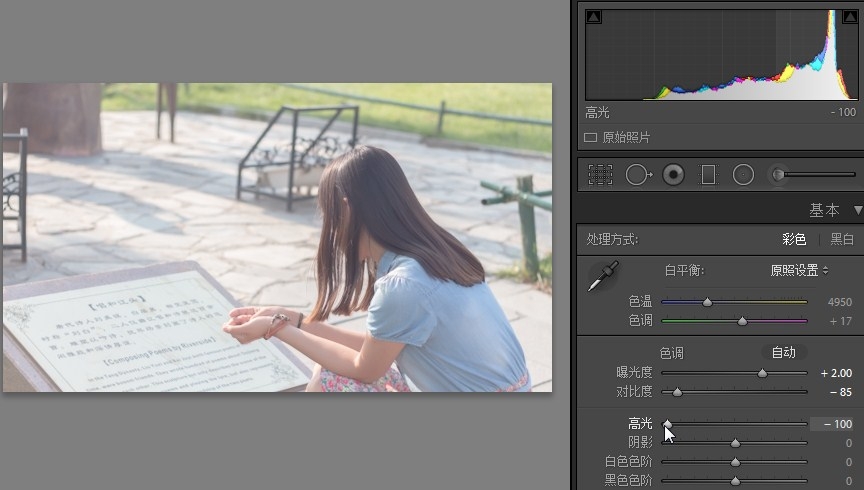Toggle shadow clipping indicator in histogram
The width and height of the screenshot is (864, 490).
[x=593, y=16]
